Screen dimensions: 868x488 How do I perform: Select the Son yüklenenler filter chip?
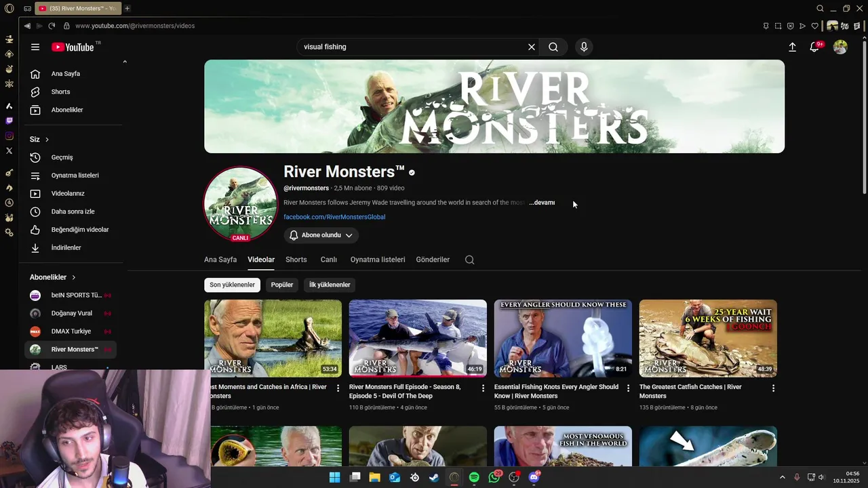232,285
